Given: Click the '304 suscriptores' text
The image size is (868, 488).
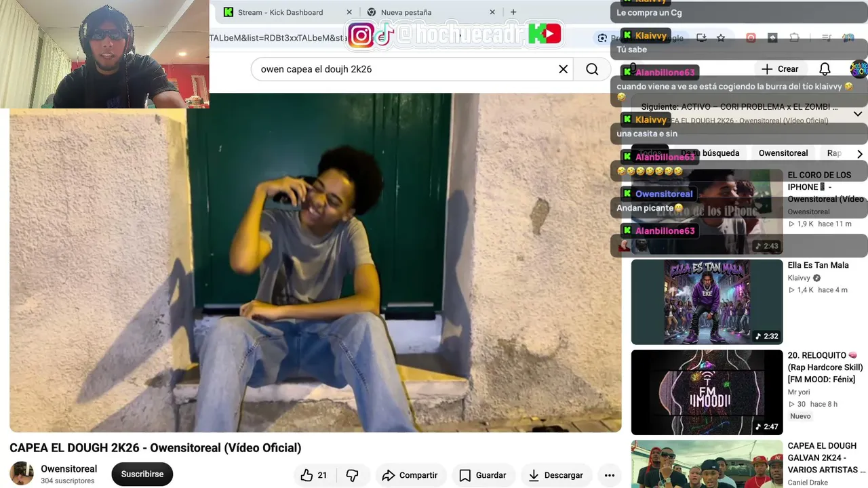Looking at the screenshot, I should click(x=67, y=481).
